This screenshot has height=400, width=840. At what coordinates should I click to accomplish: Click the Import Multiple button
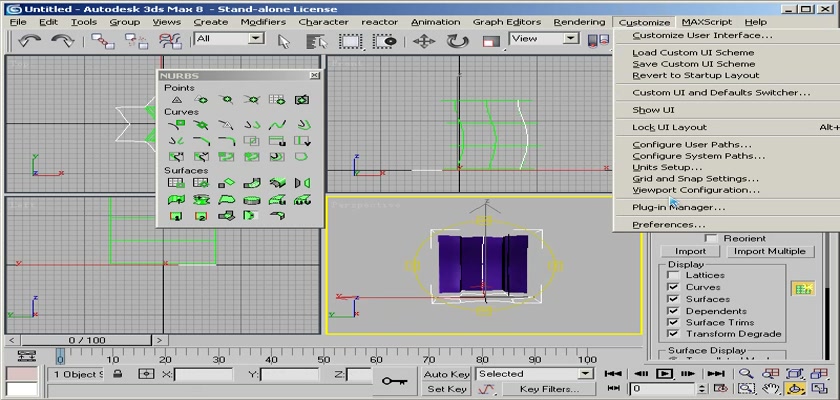(x=769, y=251)
